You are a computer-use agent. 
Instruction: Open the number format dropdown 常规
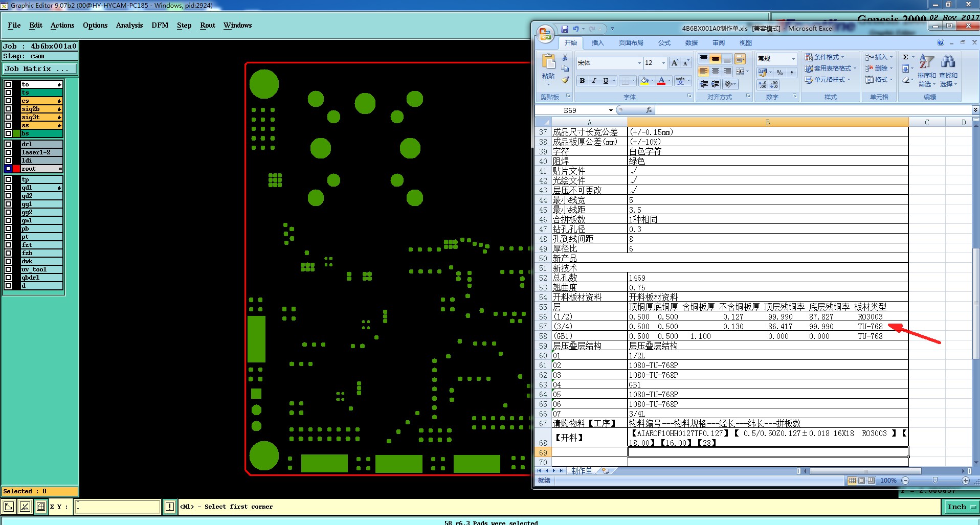click(793, 59)
